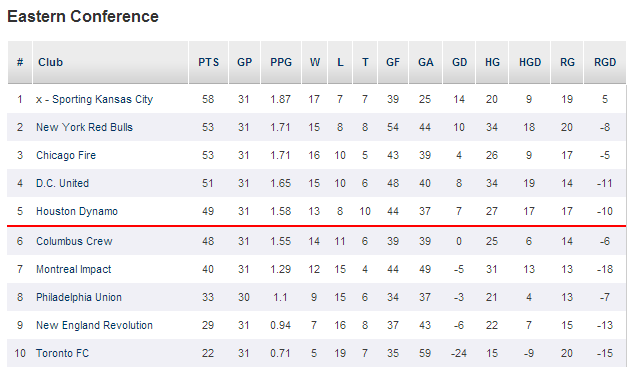This screenshot has height=374, width=638.
Task: Open Philadelphia Union club link
Action: [x=79, y=297]
